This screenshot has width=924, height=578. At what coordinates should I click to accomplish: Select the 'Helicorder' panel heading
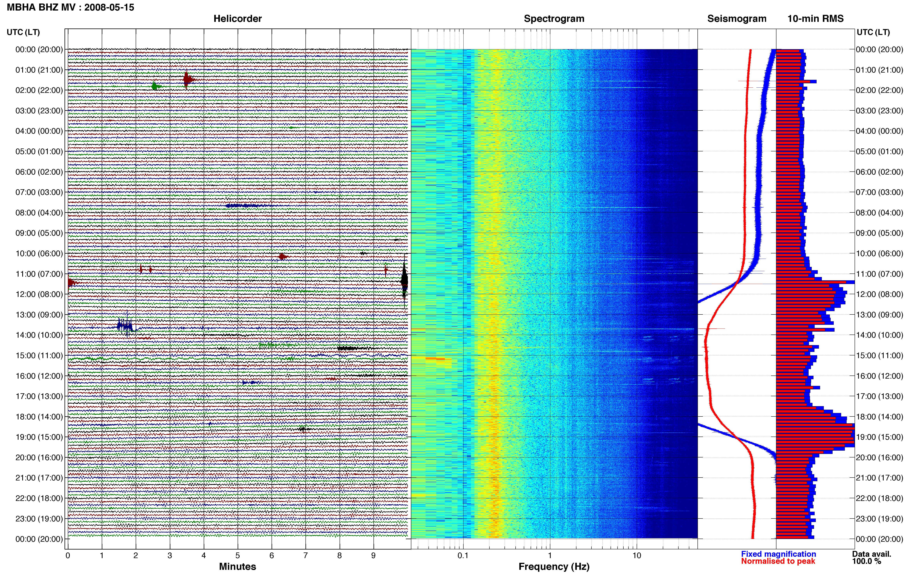point(238,19)
